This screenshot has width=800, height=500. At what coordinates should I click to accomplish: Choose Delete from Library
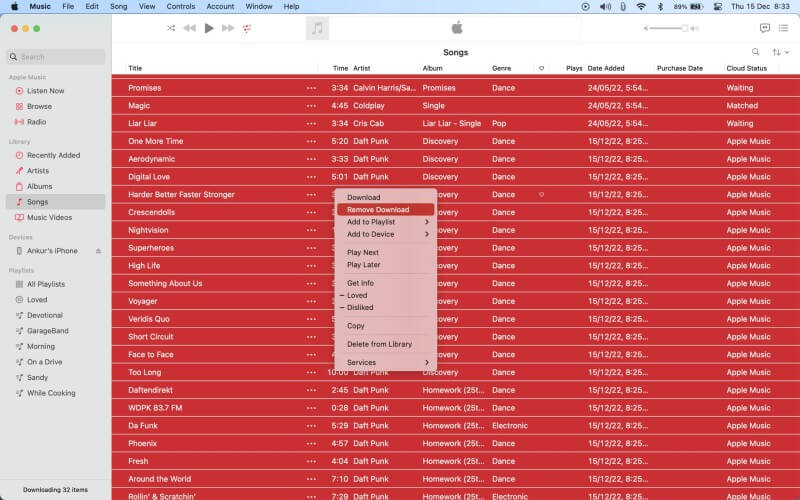(x=385, y=344)
